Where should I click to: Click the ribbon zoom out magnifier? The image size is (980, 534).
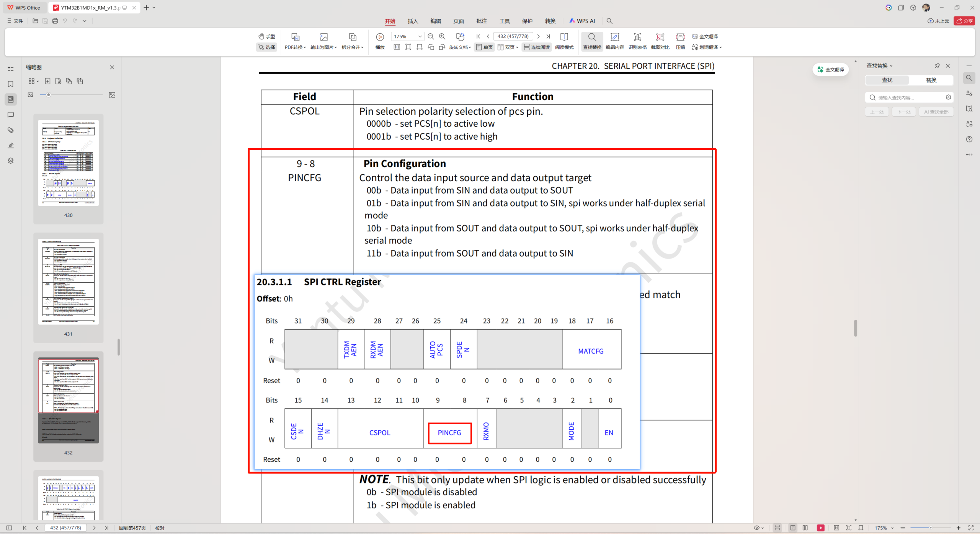tap(431, 36)
